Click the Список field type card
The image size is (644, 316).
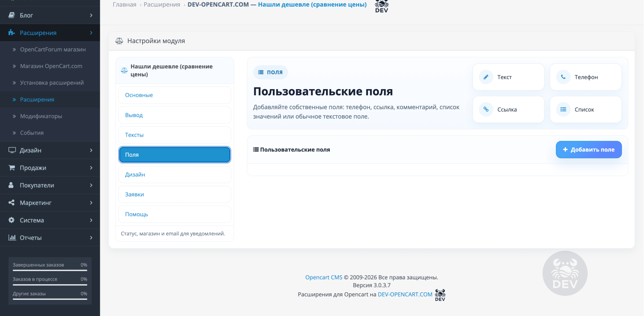tap(586, 109)
